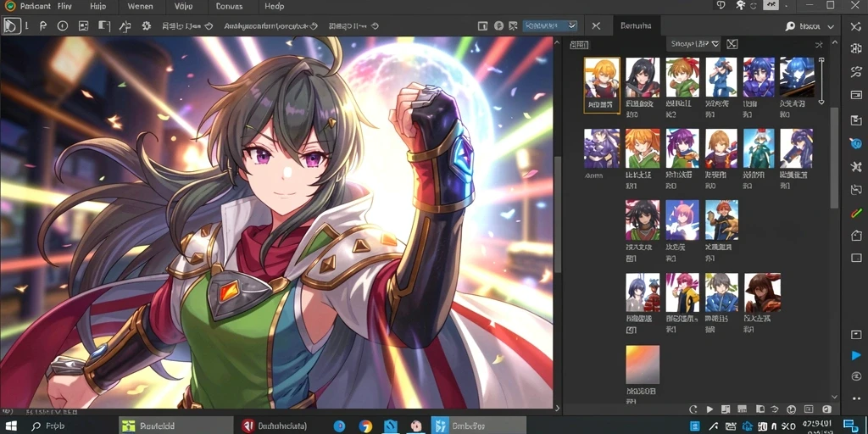Select the pink-haired character on blue background
This screenshot has height=434, width=868.
point(682,220)
